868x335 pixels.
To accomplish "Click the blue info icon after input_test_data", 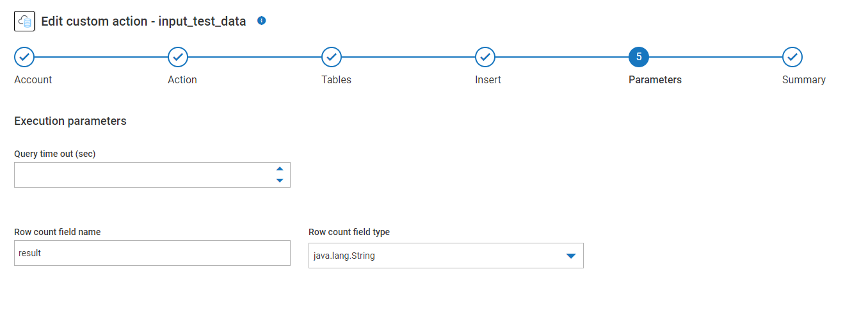I will (261, 20).
